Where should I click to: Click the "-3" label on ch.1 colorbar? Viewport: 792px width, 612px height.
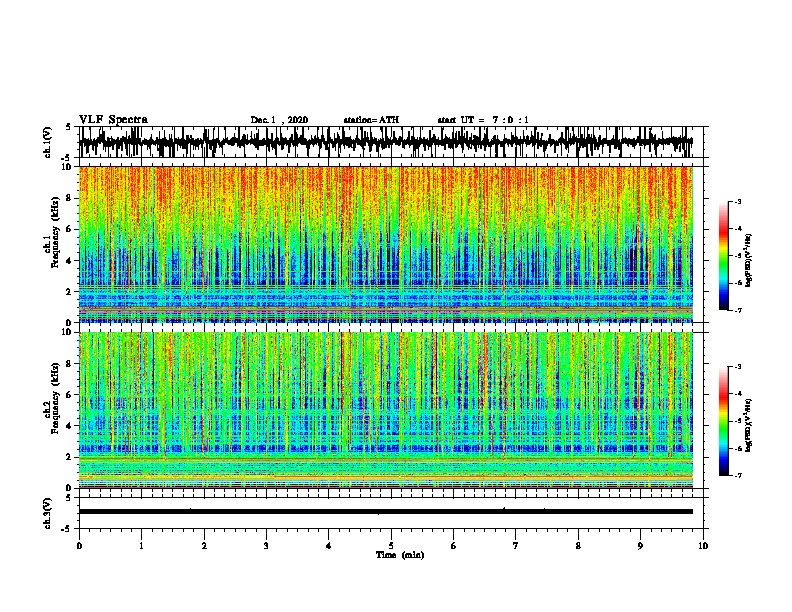pyautogui.click(x=737, y=202)
